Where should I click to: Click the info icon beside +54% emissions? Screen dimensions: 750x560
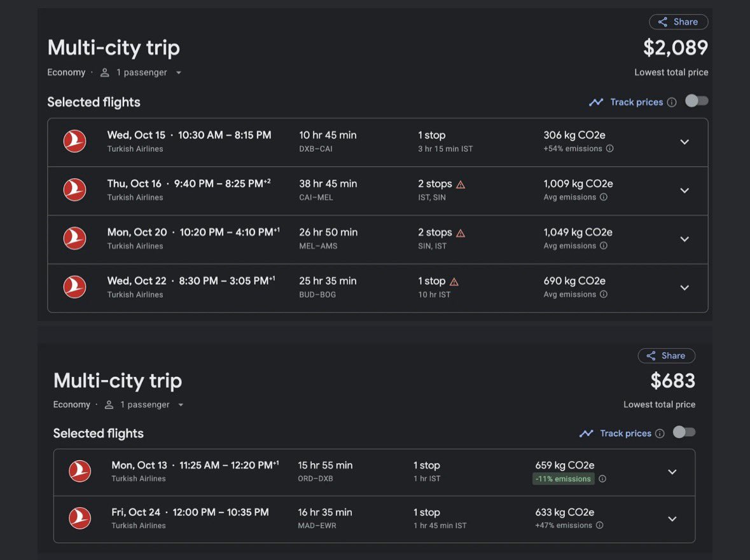(x=609, y=149)
